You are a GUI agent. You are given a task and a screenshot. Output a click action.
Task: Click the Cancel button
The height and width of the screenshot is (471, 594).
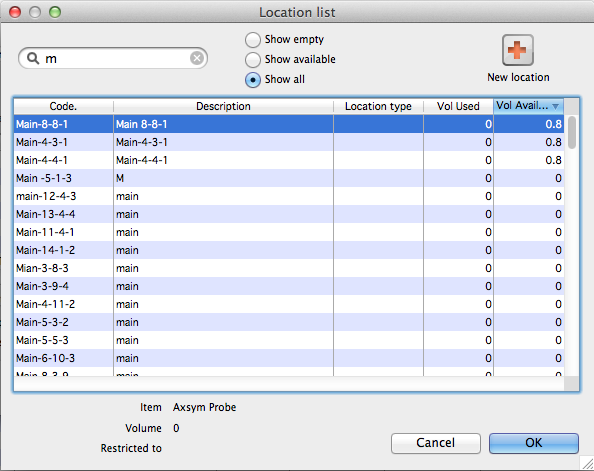tap(436, 443)
